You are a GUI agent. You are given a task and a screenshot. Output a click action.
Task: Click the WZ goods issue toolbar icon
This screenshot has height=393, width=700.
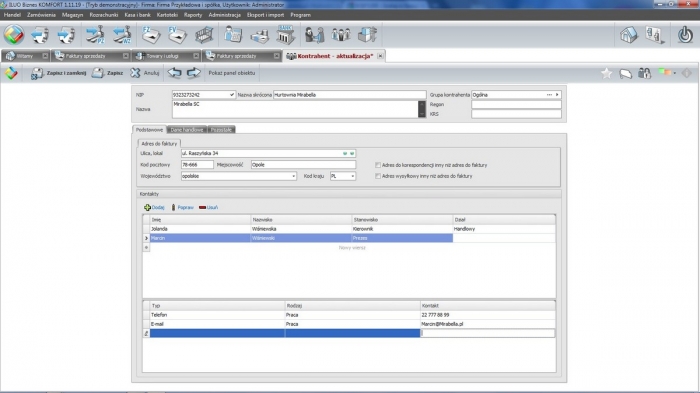pos(121,35)
